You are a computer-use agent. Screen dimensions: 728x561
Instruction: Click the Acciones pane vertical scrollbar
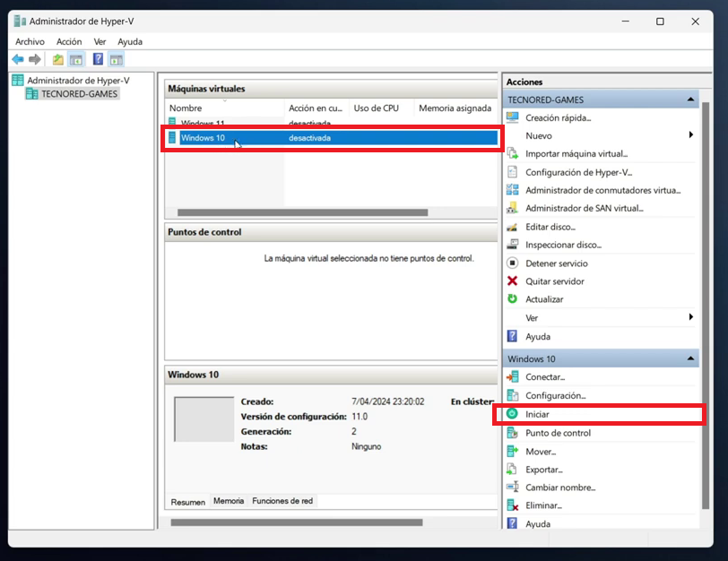(706, 306)
